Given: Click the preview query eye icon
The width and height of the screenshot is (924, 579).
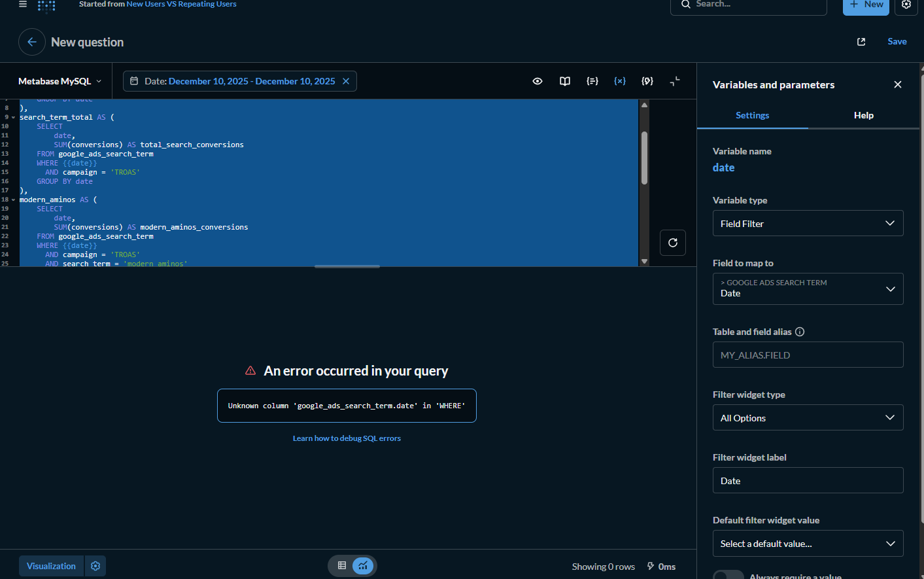Looking at the screenshot, I should coord(538,81).
